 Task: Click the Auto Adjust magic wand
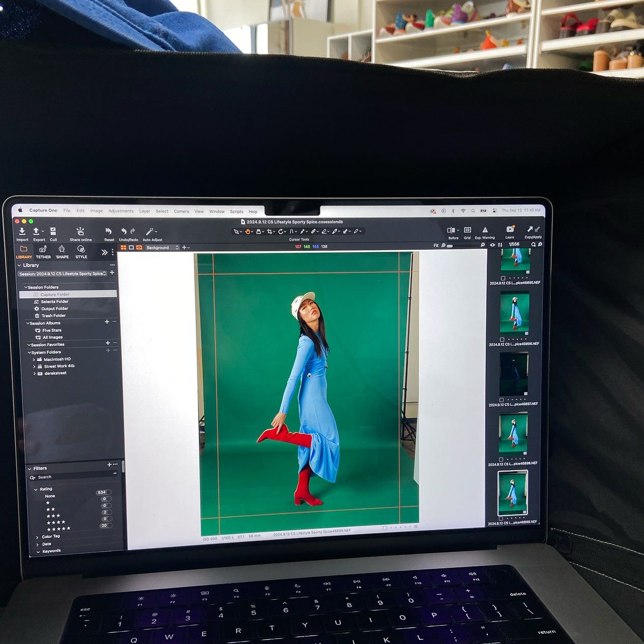(x=150, y=231)
